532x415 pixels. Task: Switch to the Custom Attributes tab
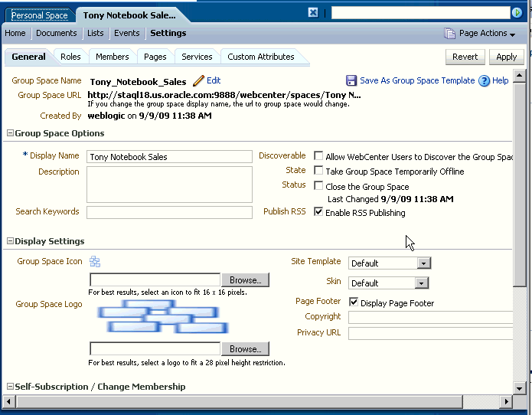click(261, 57)
